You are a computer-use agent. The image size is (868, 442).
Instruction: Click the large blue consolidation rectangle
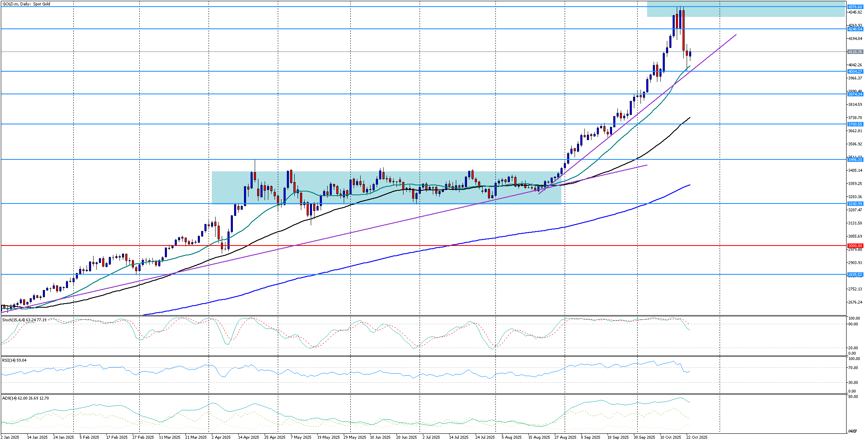[386, 187]
